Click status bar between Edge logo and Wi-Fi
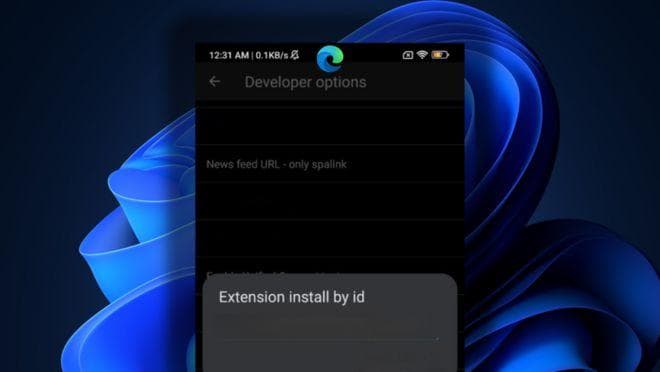Screen dimensions: 660x372 pyautogui.click(x=373, y=55)
